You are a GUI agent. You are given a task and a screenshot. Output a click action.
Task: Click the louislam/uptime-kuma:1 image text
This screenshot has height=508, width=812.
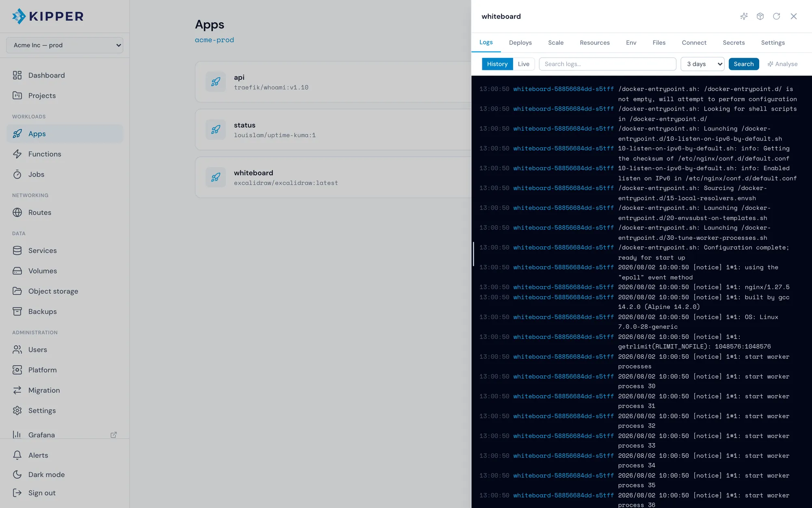click(x=275, y=135)
